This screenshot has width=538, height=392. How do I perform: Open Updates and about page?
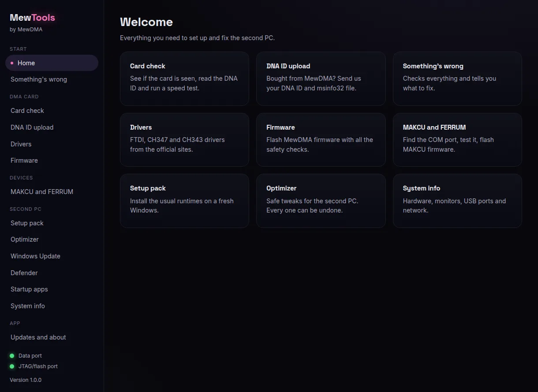pos(52,337)
